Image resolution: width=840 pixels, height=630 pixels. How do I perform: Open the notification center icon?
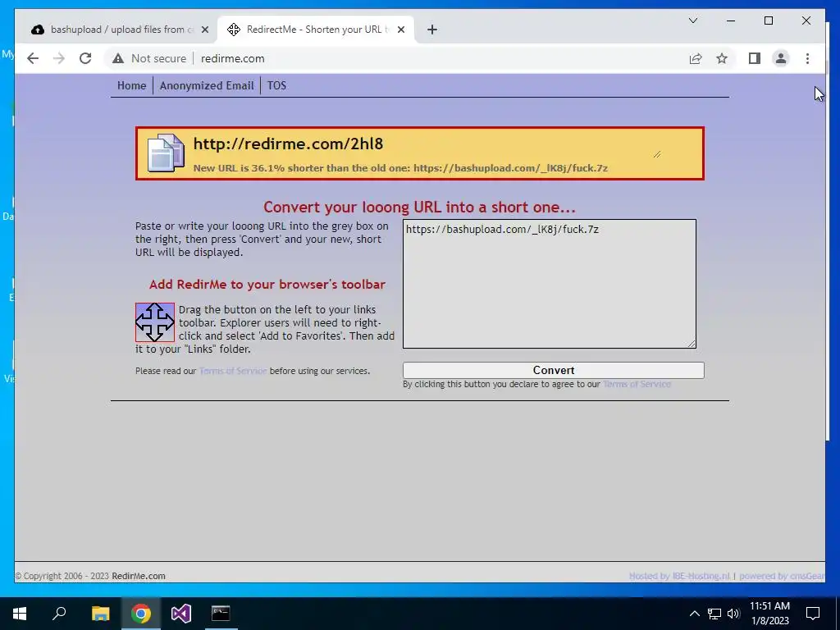click(x=813, y=614)
